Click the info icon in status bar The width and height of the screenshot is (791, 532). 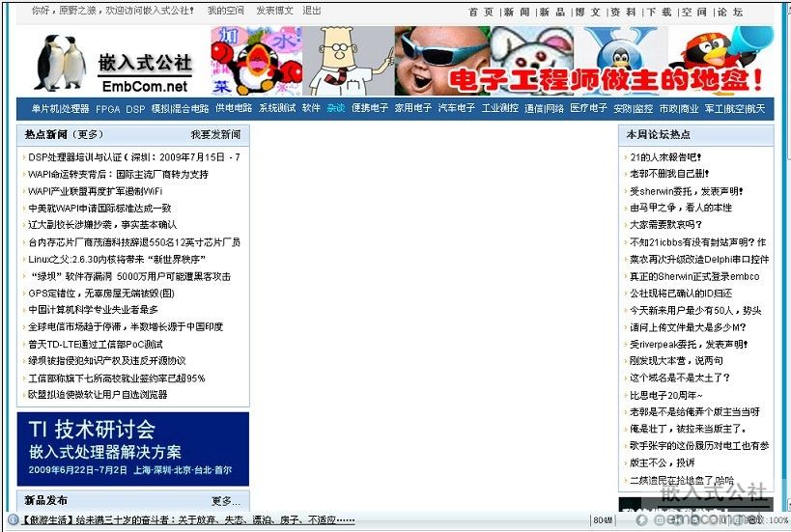point(13,519)
